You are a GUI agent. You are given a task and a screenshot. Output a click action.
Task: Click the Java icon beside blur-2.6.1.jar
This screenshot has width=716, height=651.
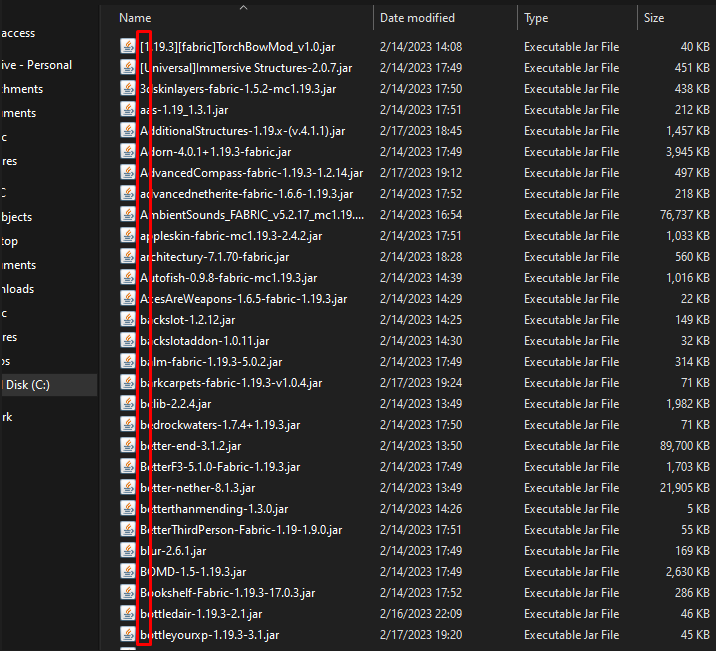128,551
